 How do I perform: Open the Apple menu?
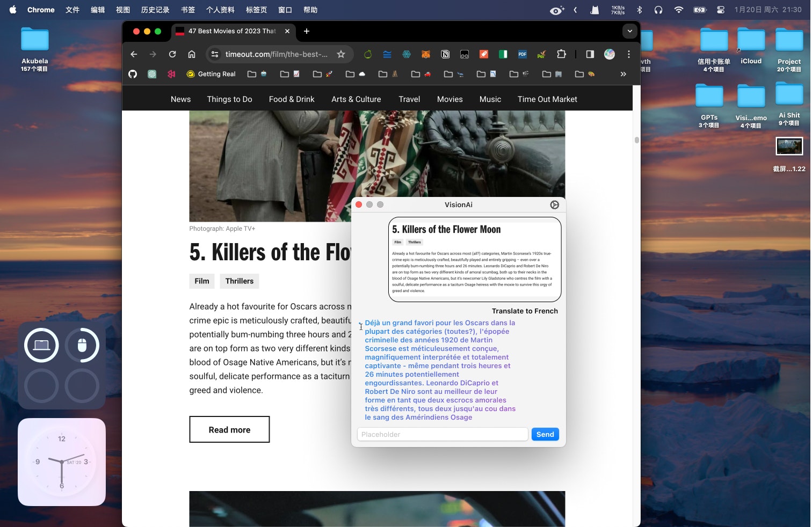[x=13, y=10]
